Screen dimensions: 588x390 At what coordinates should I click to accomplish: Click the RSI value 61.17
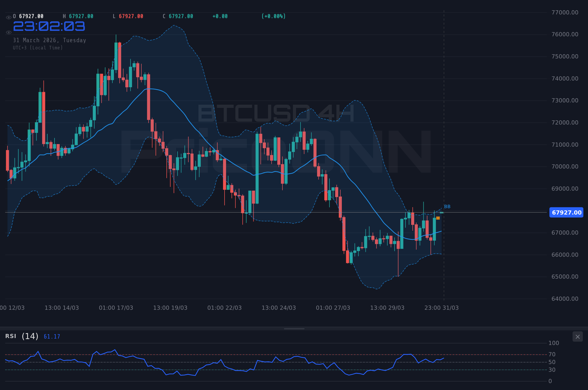(51, 336)
